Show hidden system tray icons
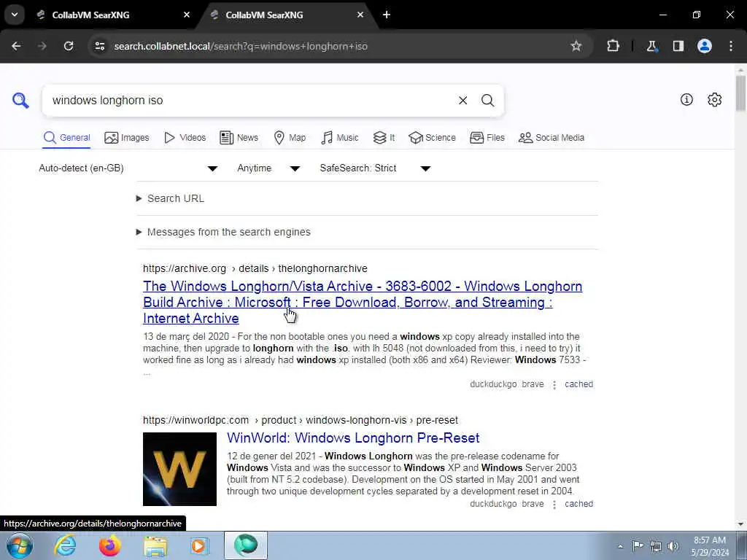Screen dimensions: 747x560 (620, 546)
